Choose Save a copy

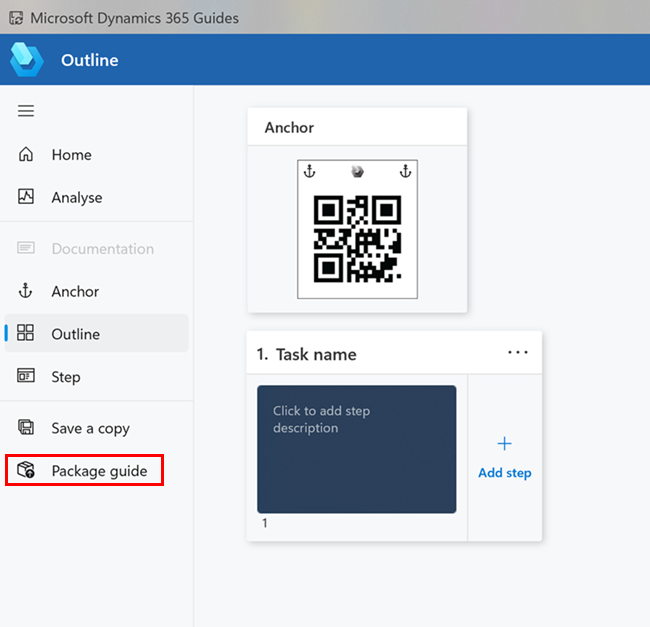click(x=96, y=428)
